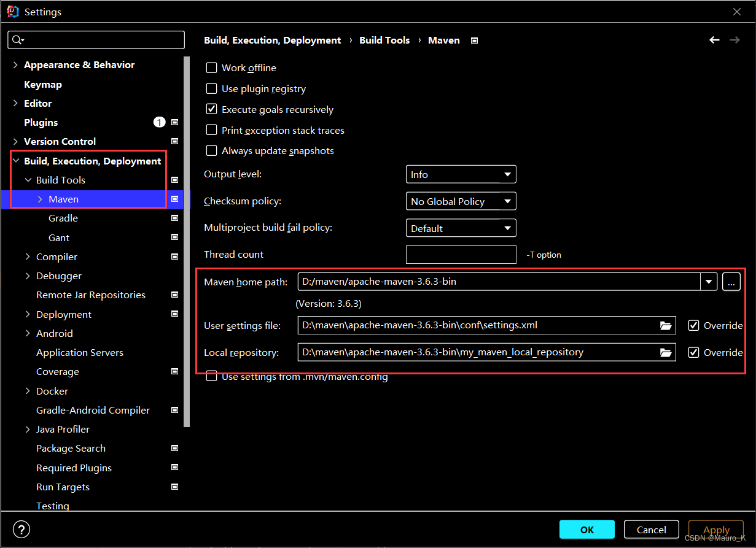This screenshot has height=548, width=756.
Task: Open the Maven home path dropdown arrow
Action: 709,282
